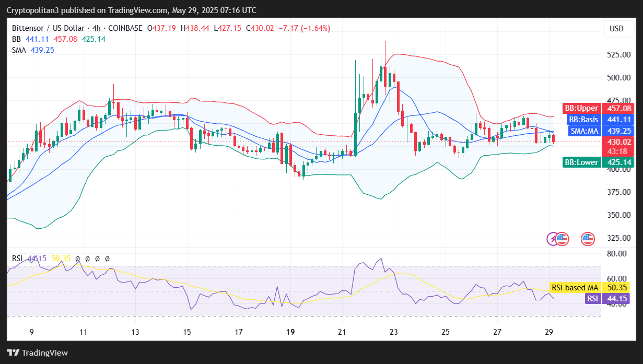The height and width of the screenshot is (364, 643).
Task: Click the BB legend value 441.11
Action: pyautogui.click(x=37, y=39)
